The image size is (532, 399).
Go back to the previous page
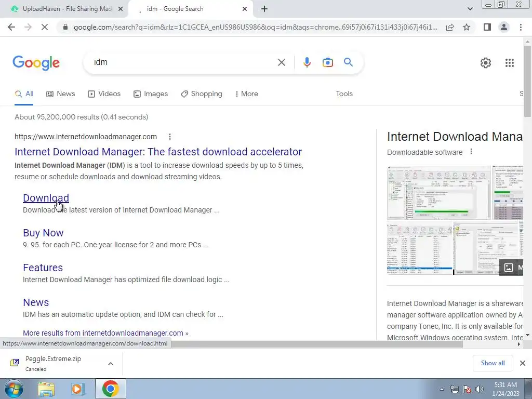pyautogui.click(x=11, y=27)
